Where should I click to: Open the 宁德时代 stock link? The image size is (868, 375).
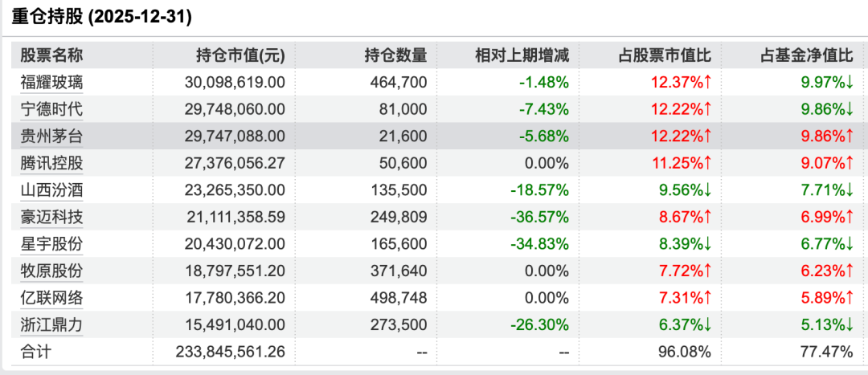(x=51, y=109)
